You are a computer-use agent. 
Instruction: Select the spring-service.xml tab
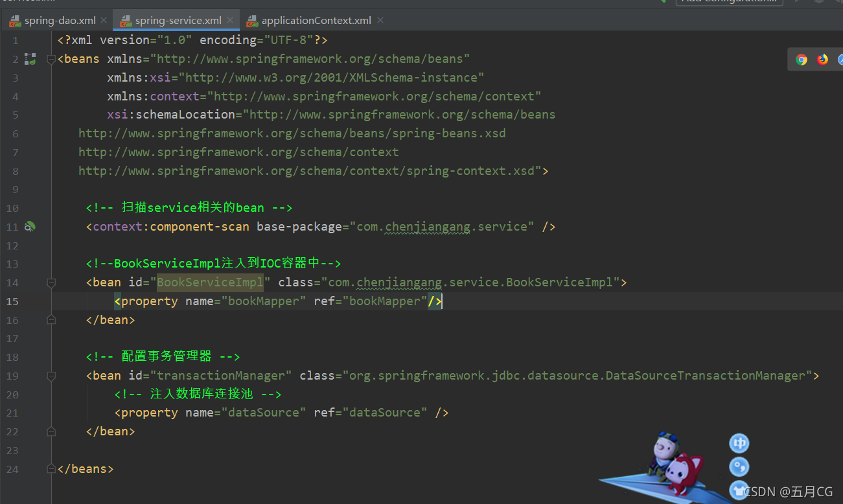click(x=178, y=21)
